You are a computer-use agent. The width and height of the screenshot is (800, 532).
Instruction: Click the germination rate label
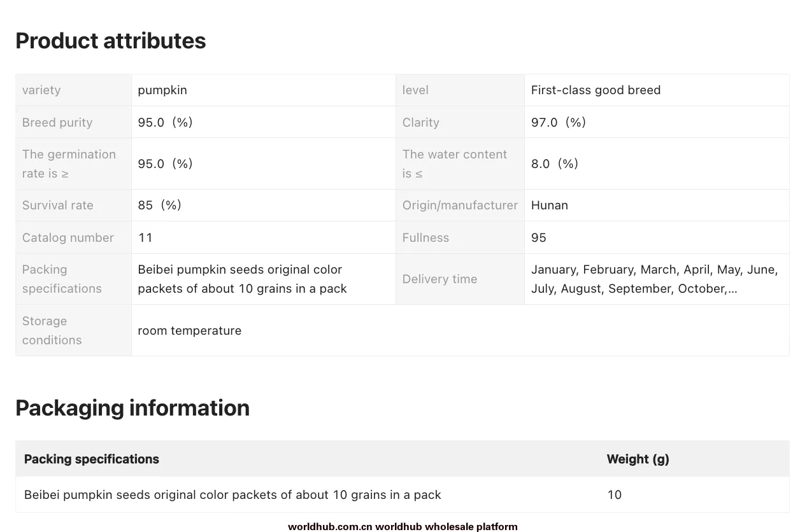tap(69, 164)
